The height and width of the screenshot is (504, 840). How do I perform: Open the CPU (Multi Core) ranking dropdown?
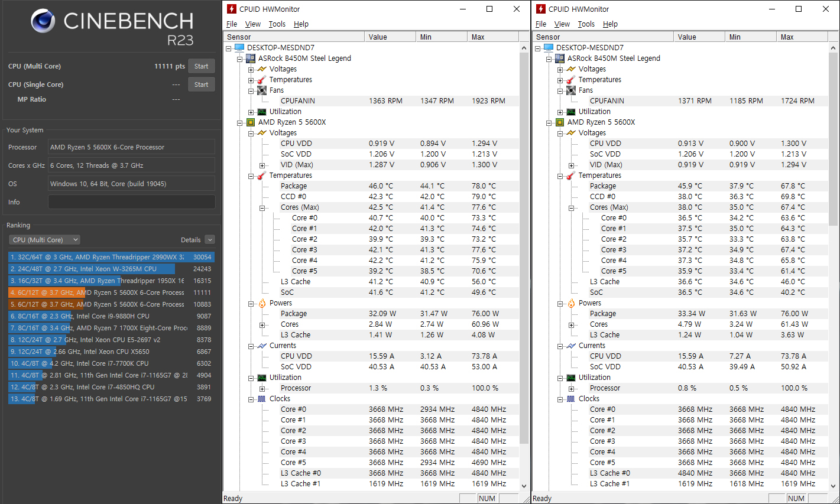click(x=44, y=240)
